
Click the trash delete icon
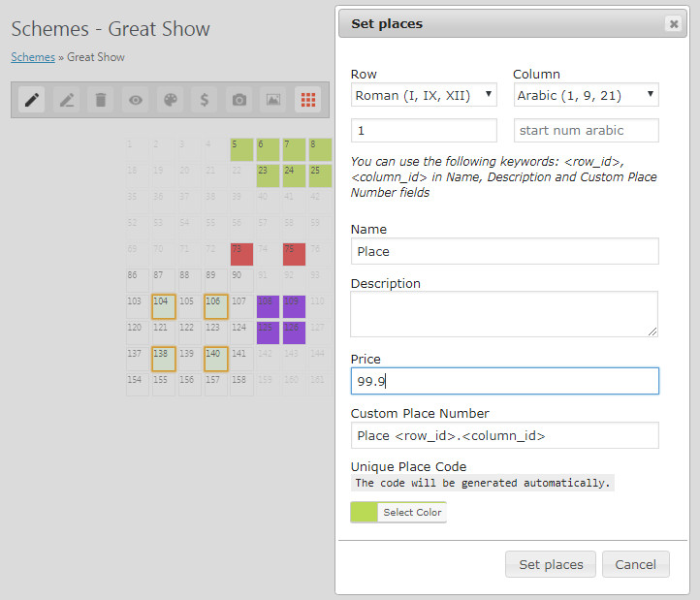click(100, 100)
